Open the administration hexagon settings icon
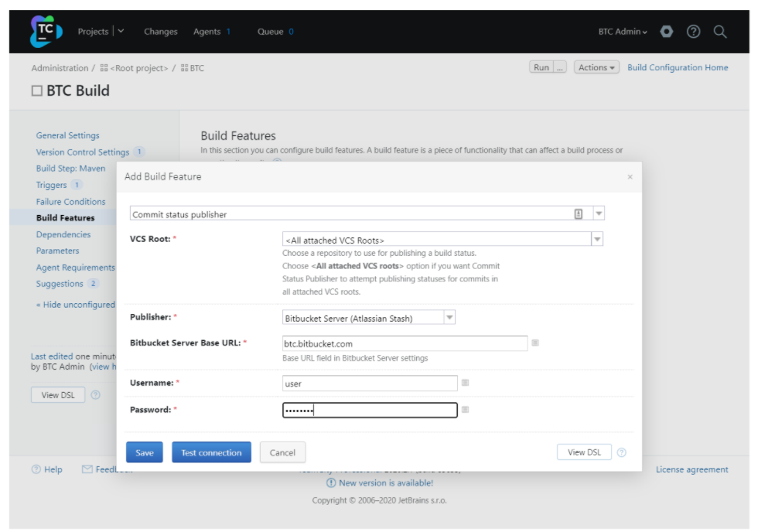Image resolution: width=758 pixels, height=532 pixels. click(666, 32)
